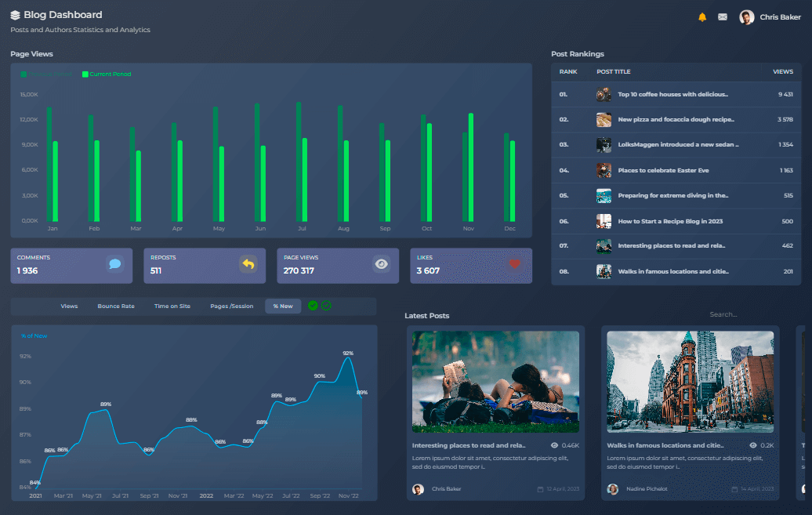Image resolution: width=812 pixels, height=515 pixels.
Task: Click the view count eye on Interesting places post
Action: [555, 444]
